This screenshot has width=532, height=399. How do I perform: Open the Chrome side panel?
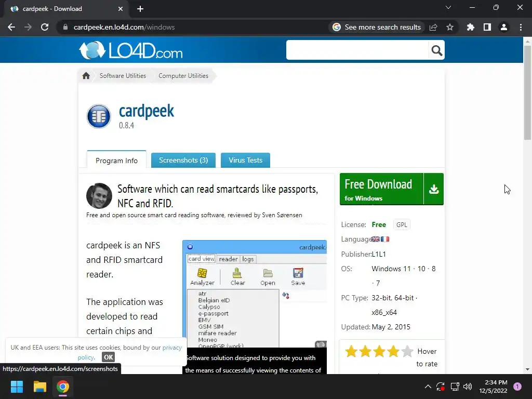487,27
